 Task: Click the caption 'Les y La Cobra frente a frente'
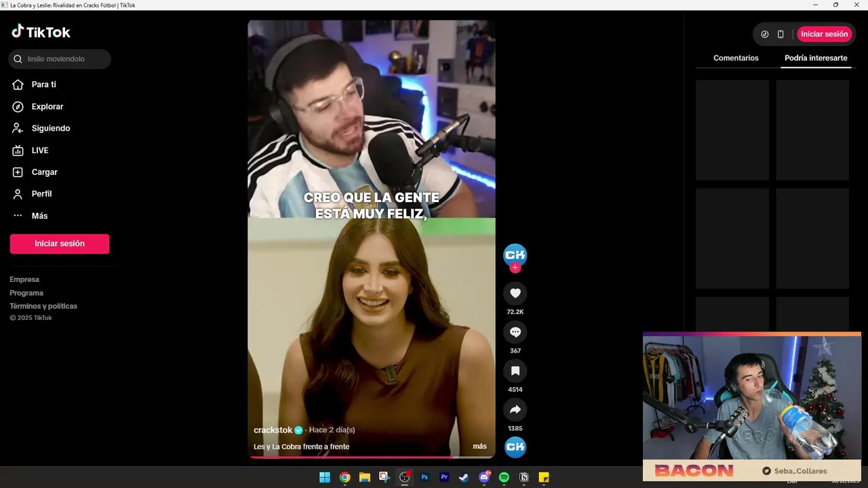tap(301, 447)
